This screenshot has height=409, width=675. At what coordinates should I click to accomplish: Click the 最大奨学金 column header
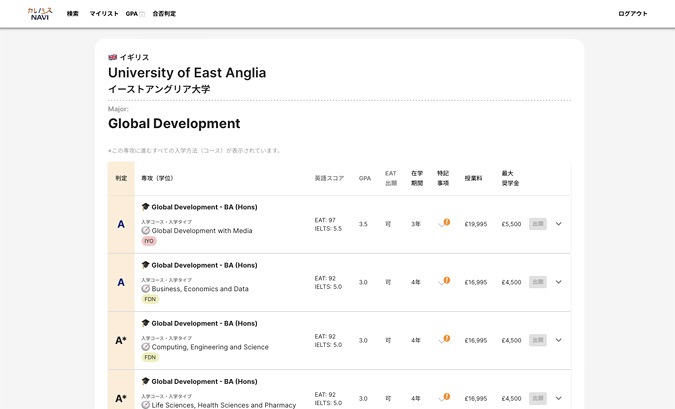(x=510, y=178)
